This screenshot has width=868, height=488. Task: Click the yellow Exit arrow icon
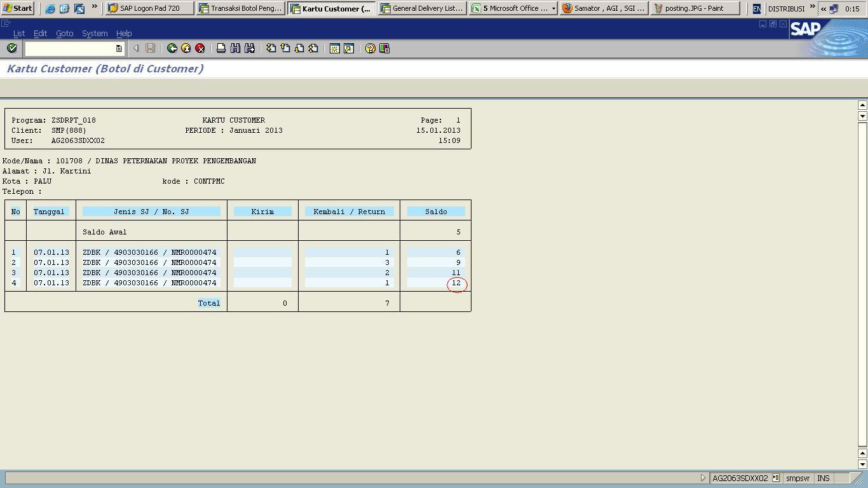[186, 48]
